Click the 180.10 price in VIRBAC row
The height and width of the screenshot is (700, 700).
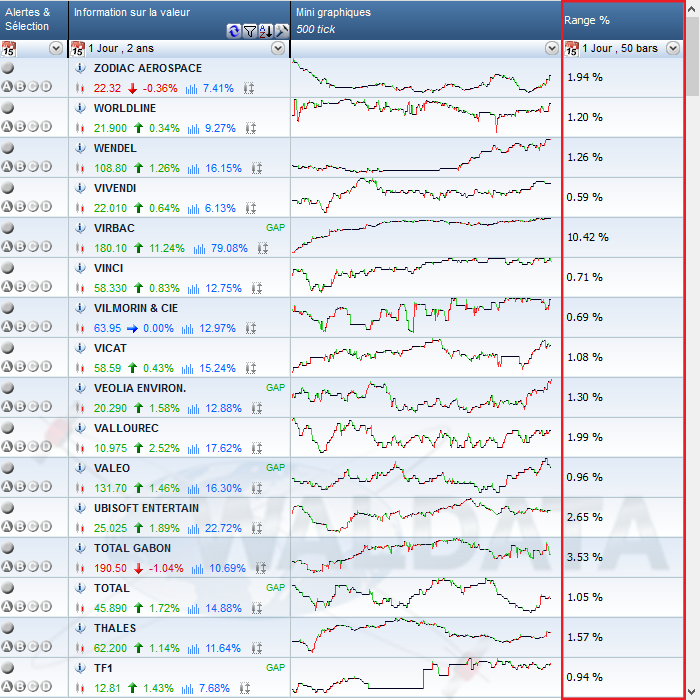pyautogui.click(x=110, y=248)
